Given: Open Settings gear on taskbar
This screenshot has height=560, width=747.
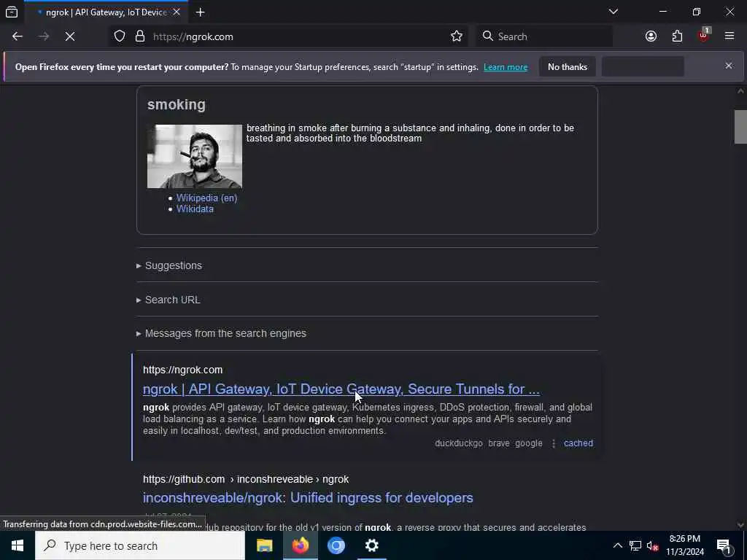Looking at the screenshot, I should [371, 545].
